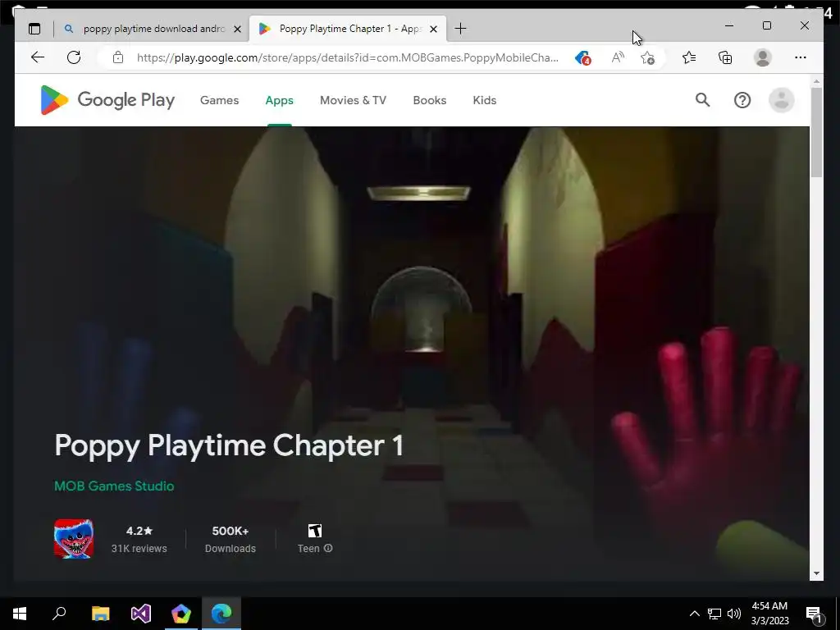Click the page vertical scrollbar thumb
The image size is (840, 630).
coord(816,132)
